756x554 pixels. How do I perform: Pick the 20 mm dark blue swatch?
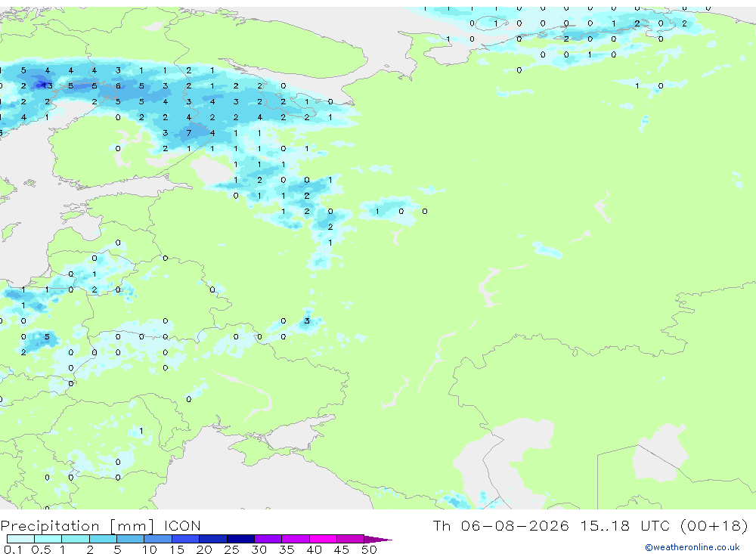[x=212, y=539]
